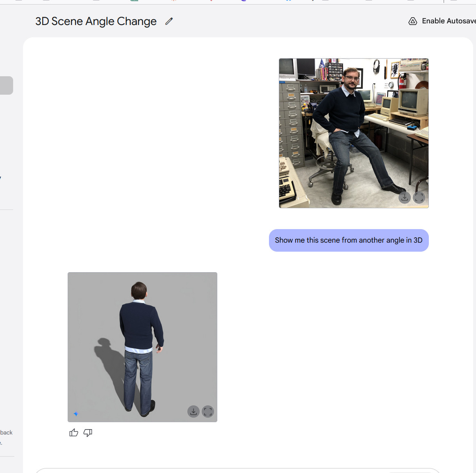
Task: Expand the uploaded office photo to fullscreen
Action: pyautogui.click(x=419, y=198)
